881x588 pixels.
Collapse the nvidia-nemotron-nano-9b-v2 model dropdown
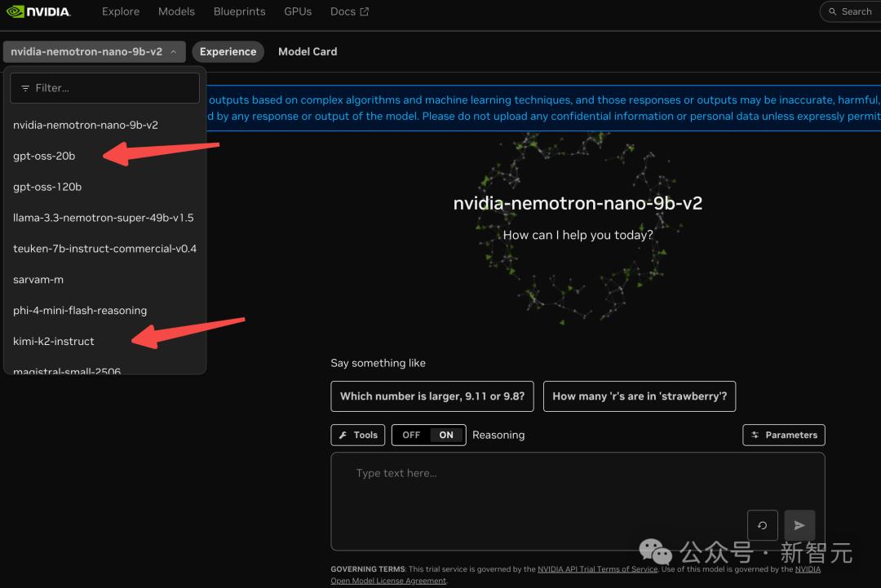[x=94, y=51]
